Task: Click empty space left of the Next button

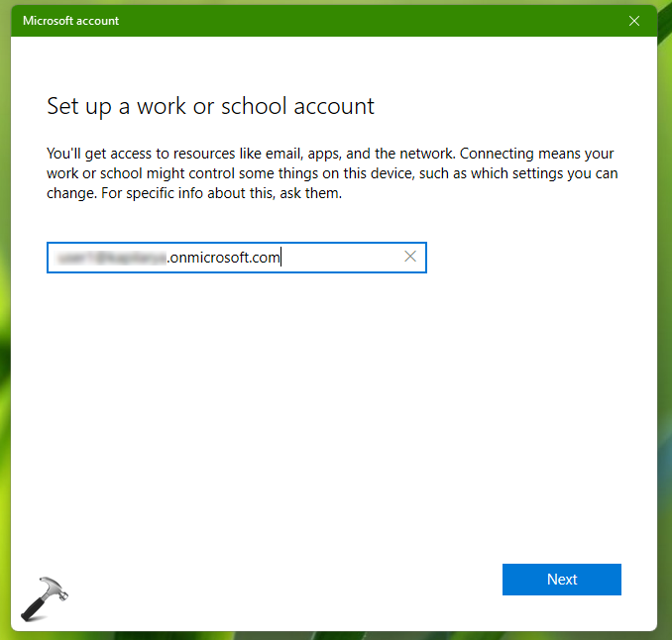Action: coord(297,580)
